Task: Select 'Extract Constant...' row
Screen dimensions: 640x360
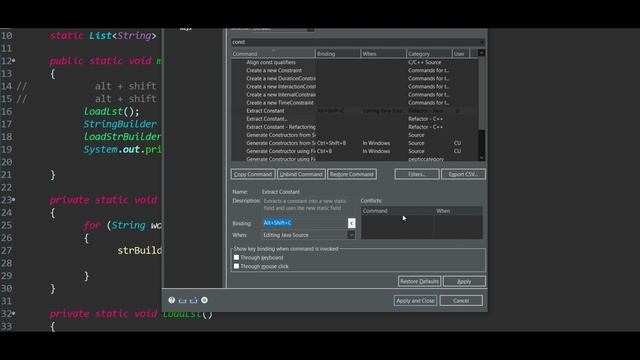Action: (354, 119)
